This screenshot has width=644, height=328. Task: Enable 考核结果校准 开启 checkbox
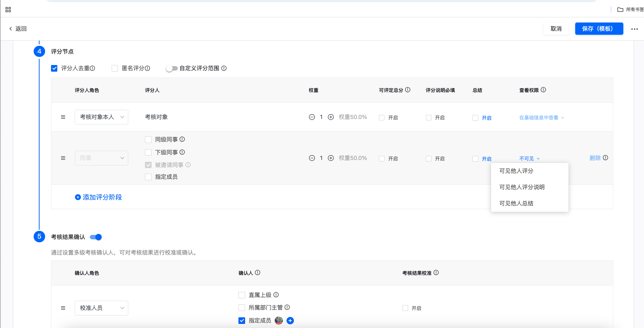click(x=405, y=308)
